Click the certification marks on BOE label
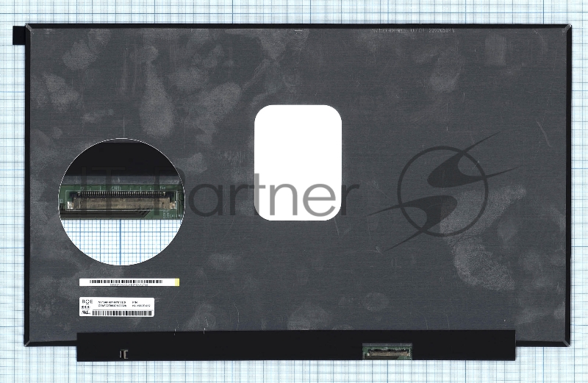The image size is (588, 383). 85,307
